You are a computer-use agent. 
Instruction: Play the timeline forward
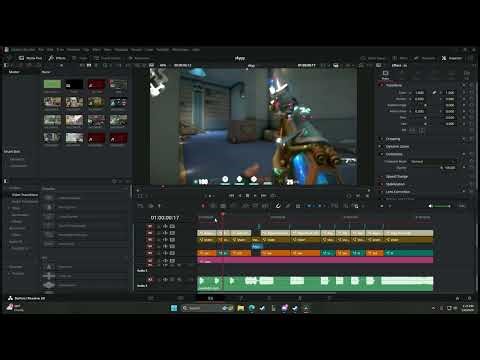255,196
